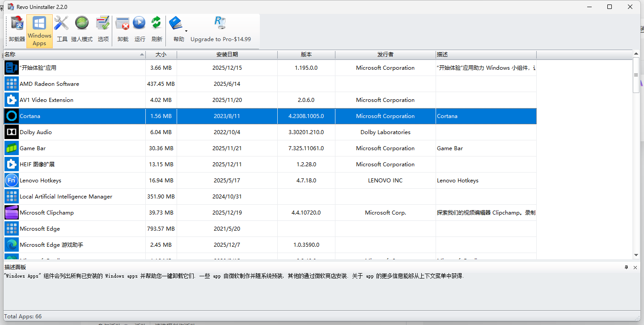644x325 pixels.
Task: Sort by the 版本 column header
Action: (306, 55)
